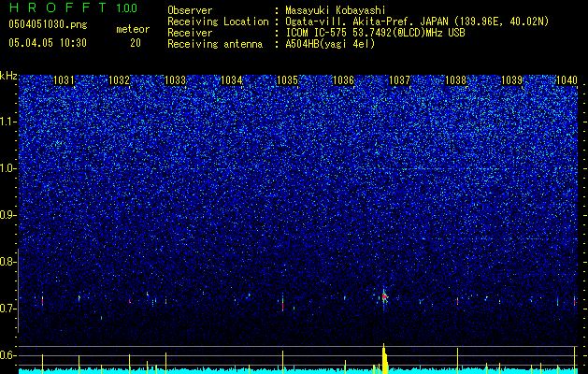Viewport: 588px width, 374px height.
Task: Click the 0.9 frequency axis label
Action: click(x=7, y=215)
